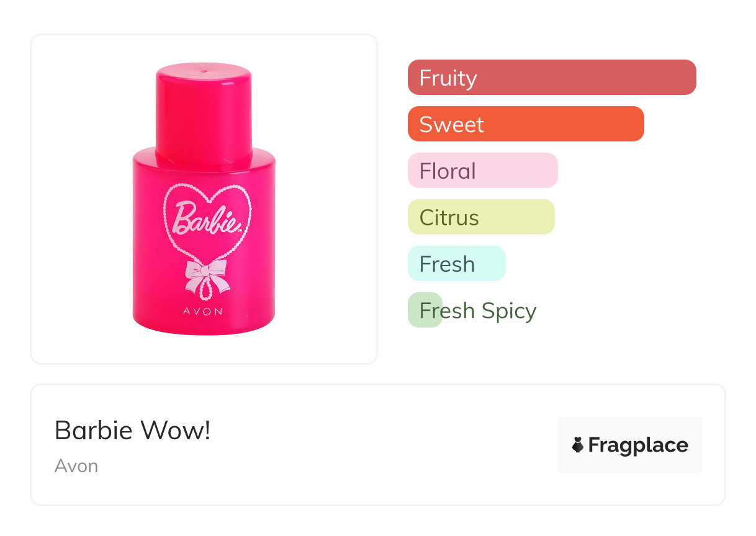This screenshot has height=536, width=756.
Task: Click the pearl heart outline on bottle
Action: (x=167, y=205)
